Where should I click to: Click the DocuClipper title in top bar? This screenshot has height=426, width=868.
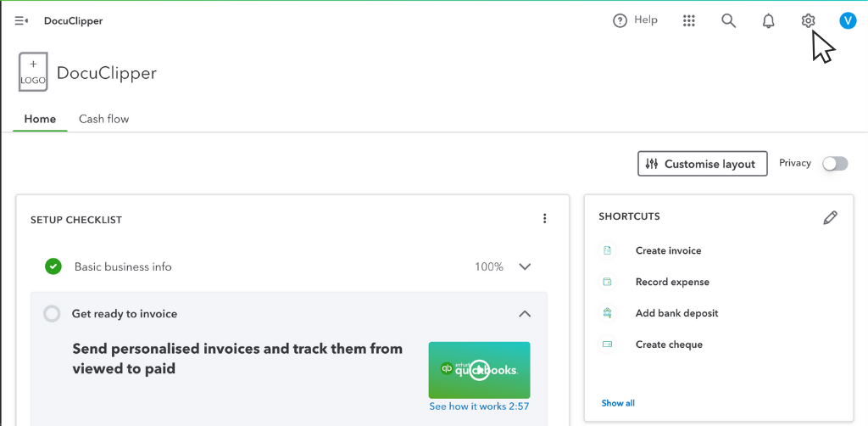(73, 21)
